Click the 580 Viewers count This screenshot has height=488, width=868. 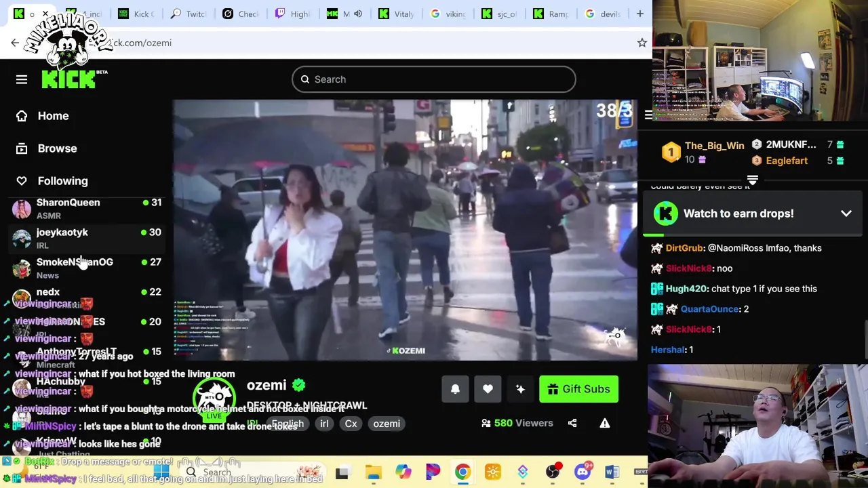click(x=517, y=423)
